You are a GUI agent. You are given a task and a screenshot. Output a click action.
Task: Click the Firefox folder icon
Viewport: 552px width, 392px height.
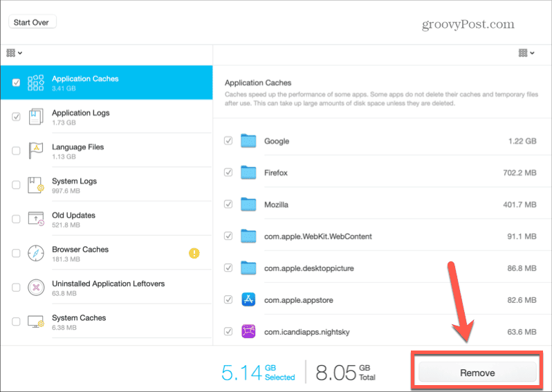tap(248, 172)
